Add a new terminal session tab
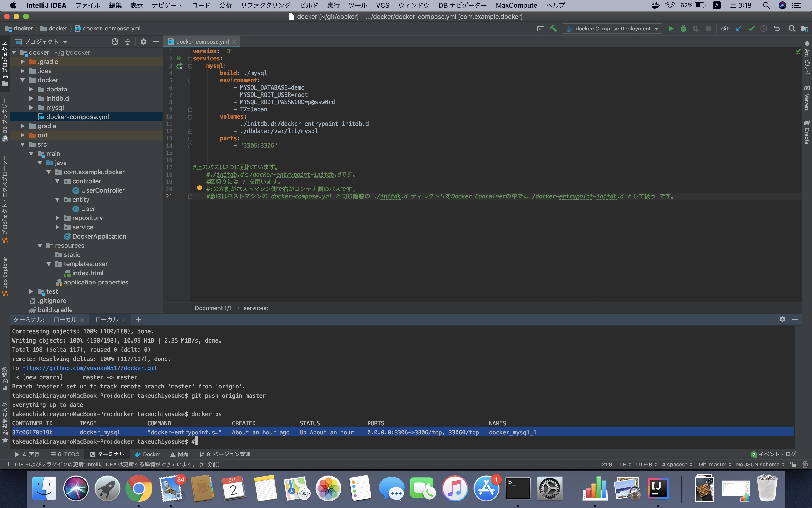Viewport: 812px width, 508px height. (138, 319)
